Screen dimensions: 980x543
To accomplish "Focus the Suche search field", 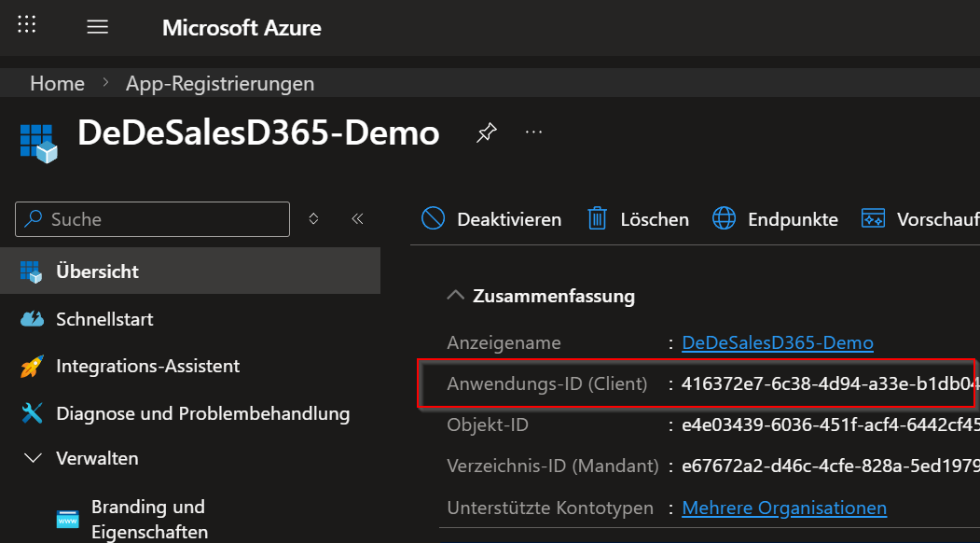I will click(153, 219).
